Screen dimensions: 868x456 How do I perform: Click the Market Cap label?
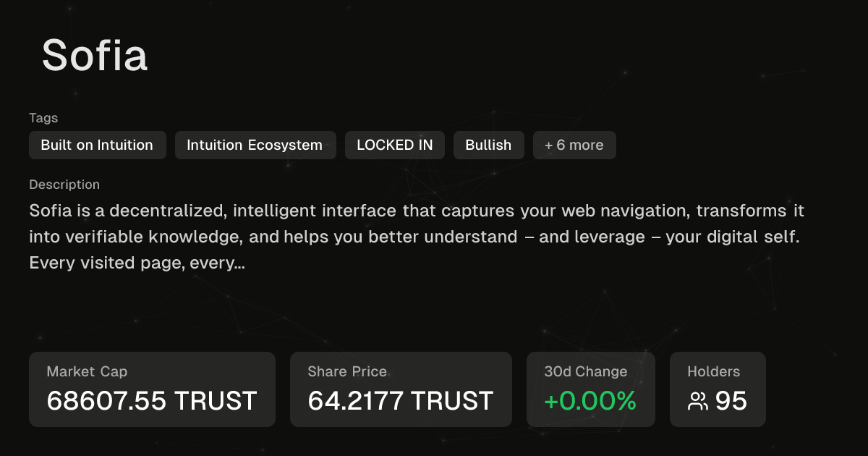[87, 371]
